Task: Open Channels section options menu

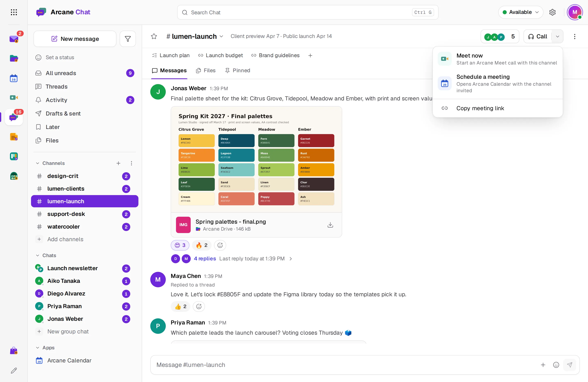Action: point(131,163)
